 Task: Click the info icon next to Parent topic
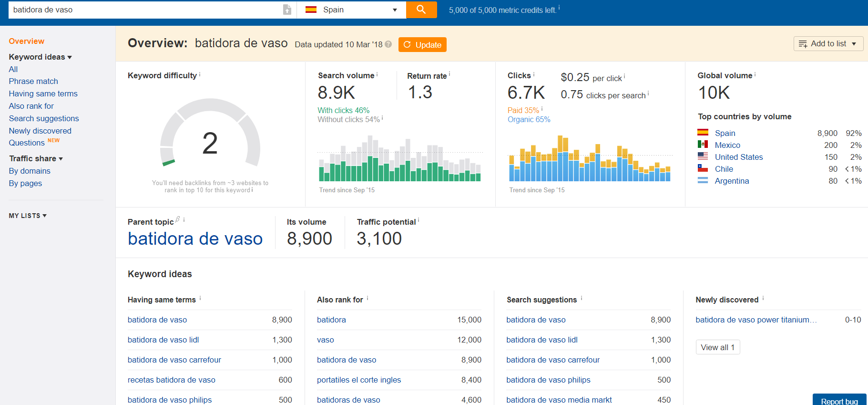(x=184, y=220)
